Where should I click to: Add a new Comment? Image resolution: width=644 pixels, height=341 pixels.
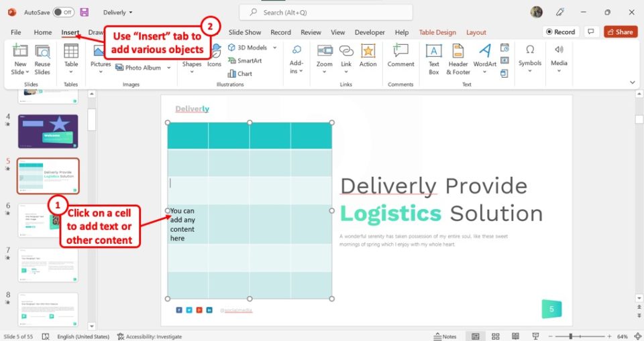(x=400, y=56)
